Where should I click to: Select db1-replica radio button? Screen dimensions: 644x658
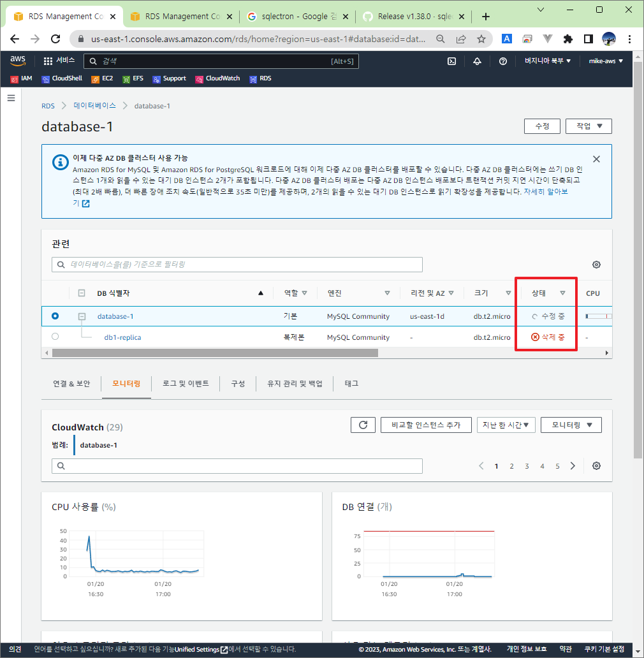click(x=55, y=337)
